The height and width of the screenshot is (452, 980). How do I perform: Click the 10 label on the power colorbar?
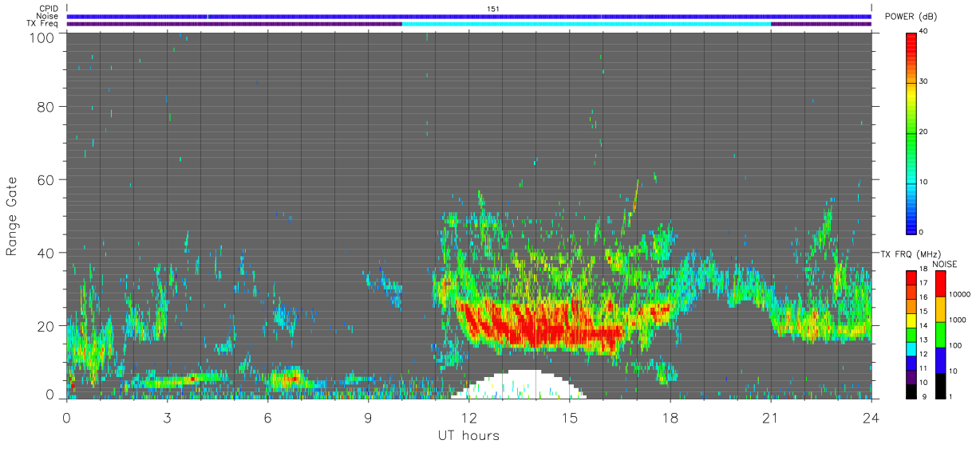point(923,182)
